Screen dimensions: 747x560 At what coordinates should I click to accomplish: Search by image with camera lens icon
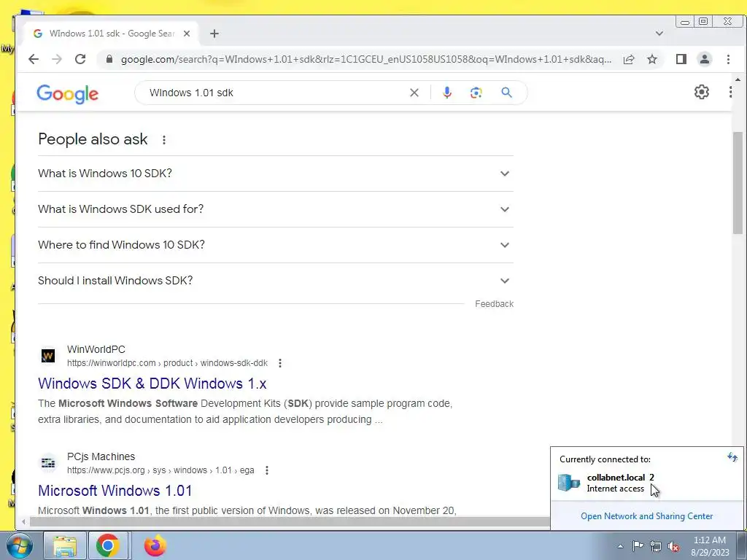click(476, 93)
